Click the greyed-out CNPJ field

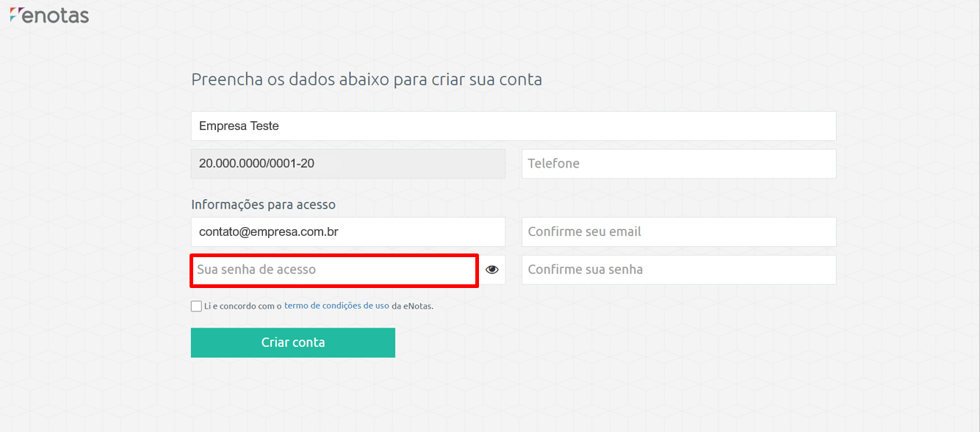pos(348,164)
